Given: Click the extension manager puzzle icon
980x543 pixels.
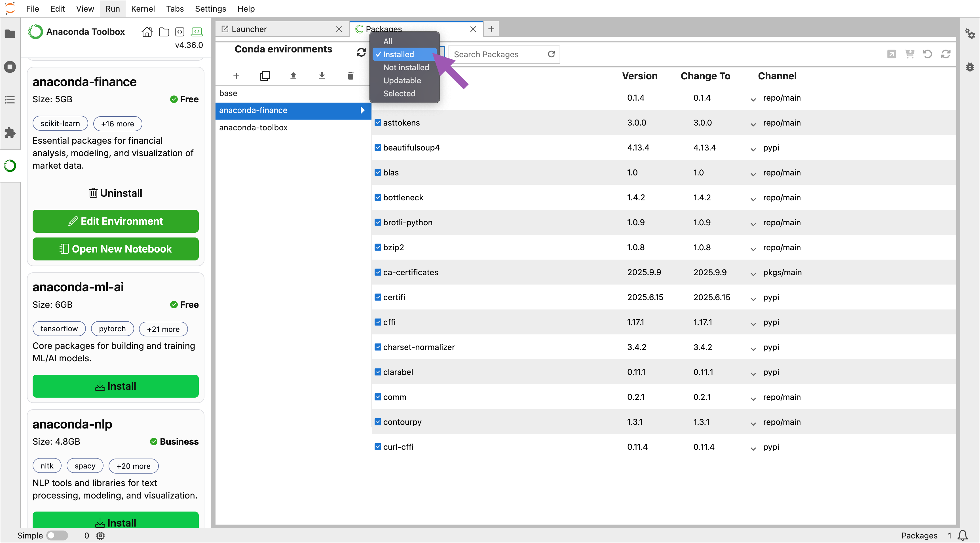Looking at the screenshot, I should point(10,133).
